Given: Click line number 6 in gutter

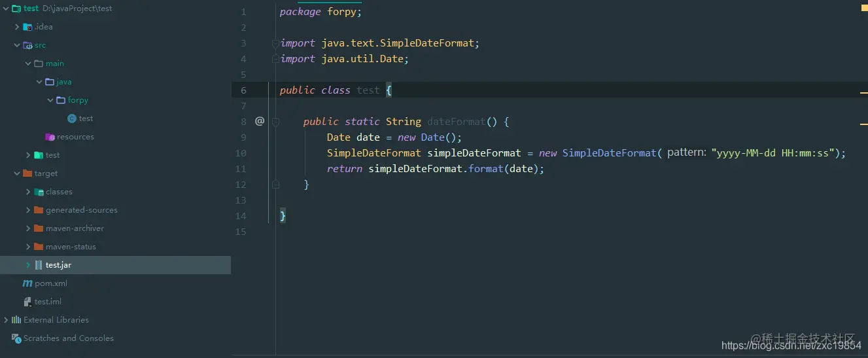Looking at the screenshot, I should pyautogui.click(x=243, y=90).
